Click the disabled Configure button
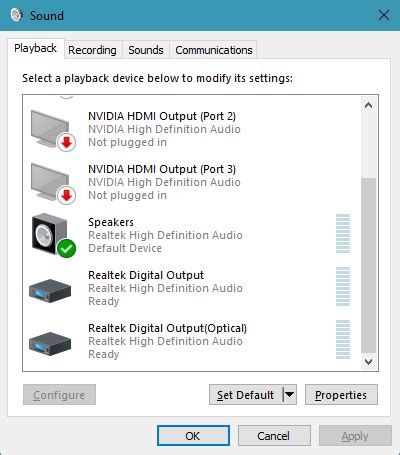Image resolution: width=400 pixels, height=455 pixels. point(59,395)
